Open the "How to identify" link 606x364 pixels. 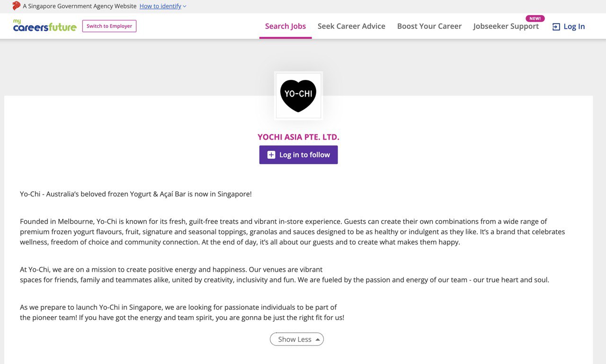[160, 6]
